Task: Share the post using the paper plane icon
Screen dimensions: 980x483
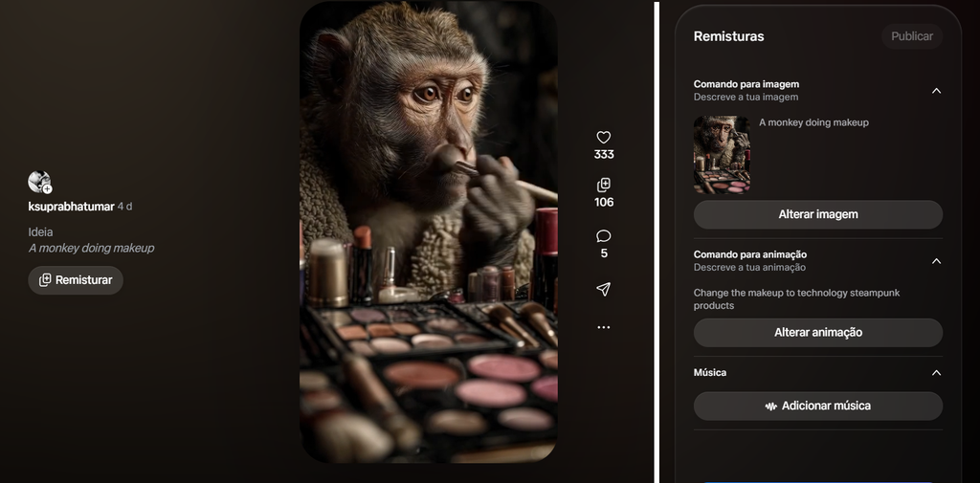Action: [x=603, y=289]
